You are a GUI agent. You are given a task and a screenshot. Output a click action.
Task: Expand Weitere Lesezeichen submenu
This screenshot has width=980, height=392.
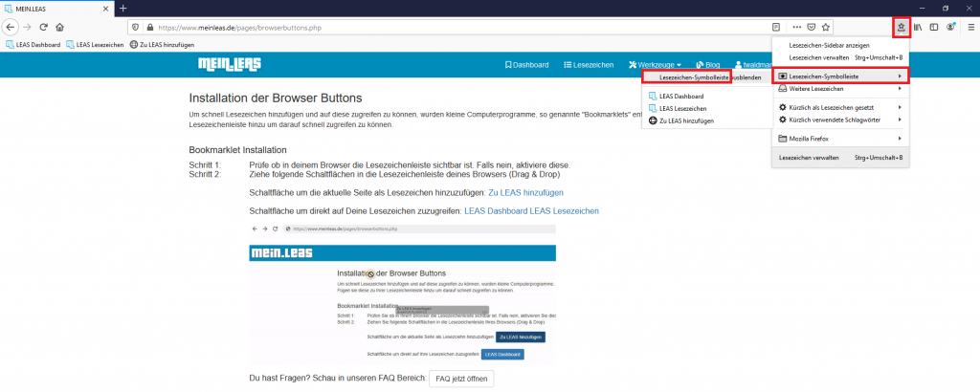(x=839, y=89)
